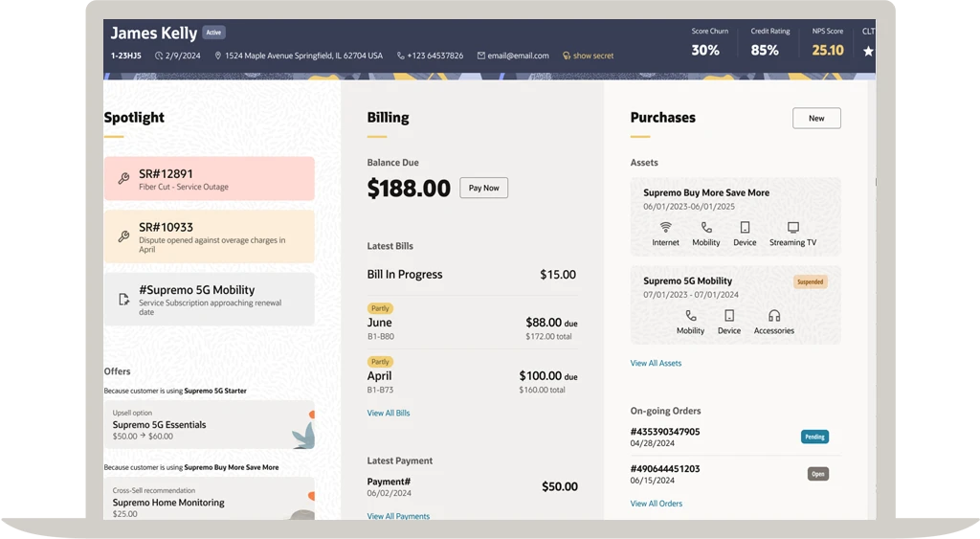Open the June bill B1-B80
Screen dimensions: 980x539
[x=473, y=328]
